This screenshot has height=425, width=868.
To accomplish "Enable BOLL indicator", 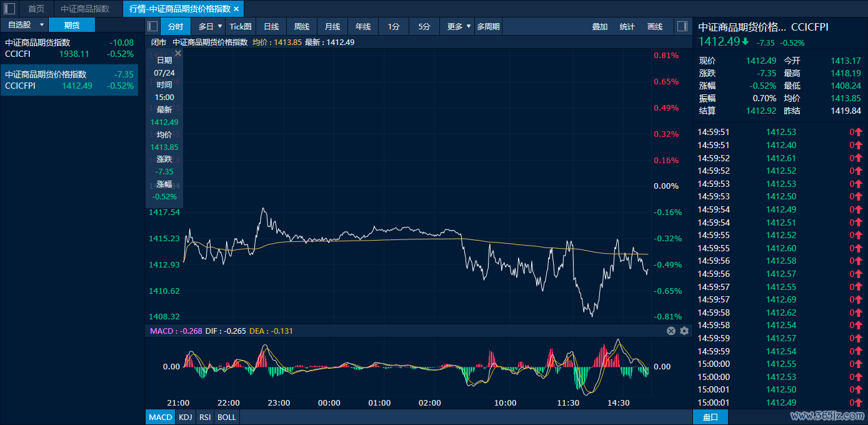I will (227, 417).
